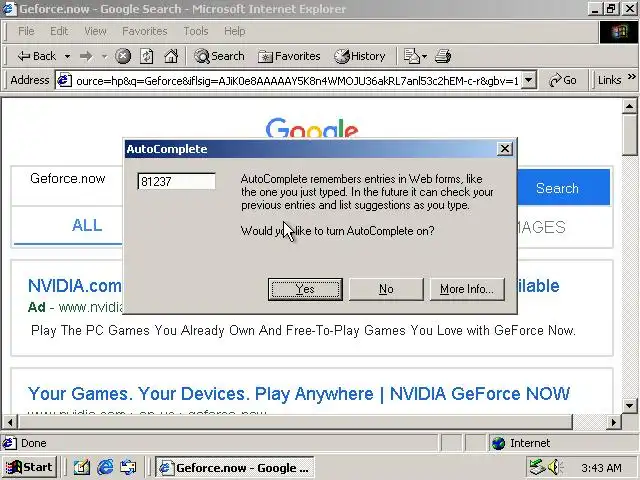Viewport: 640px width, 480px height.
Task: Click the horizontal scrollbar thumb
Action: [x=296, y=422]
